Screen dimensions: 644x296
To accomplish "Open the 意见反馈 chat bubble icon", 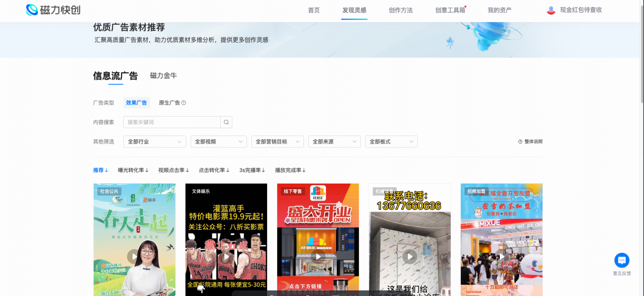I will coord(622,260).
